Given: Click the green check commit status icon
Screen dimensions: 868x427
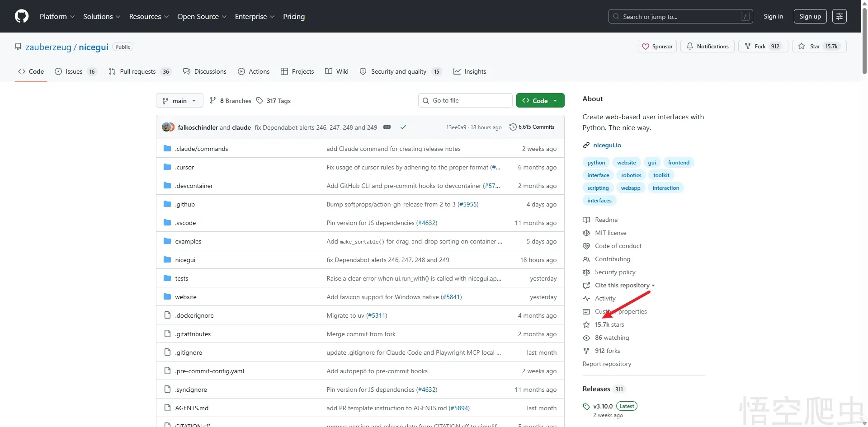Looking at the screenshot, I should click(403, 127).
